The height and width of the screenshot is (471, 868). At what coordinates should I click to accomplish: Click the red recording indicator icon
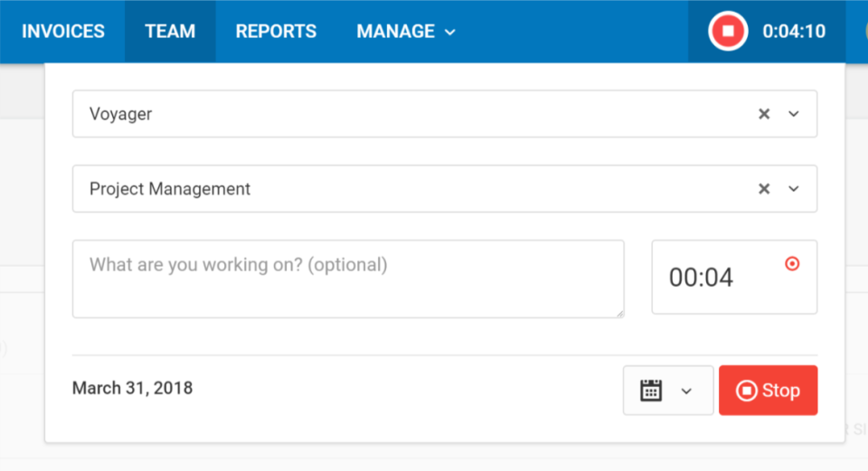tap(792, 264)
